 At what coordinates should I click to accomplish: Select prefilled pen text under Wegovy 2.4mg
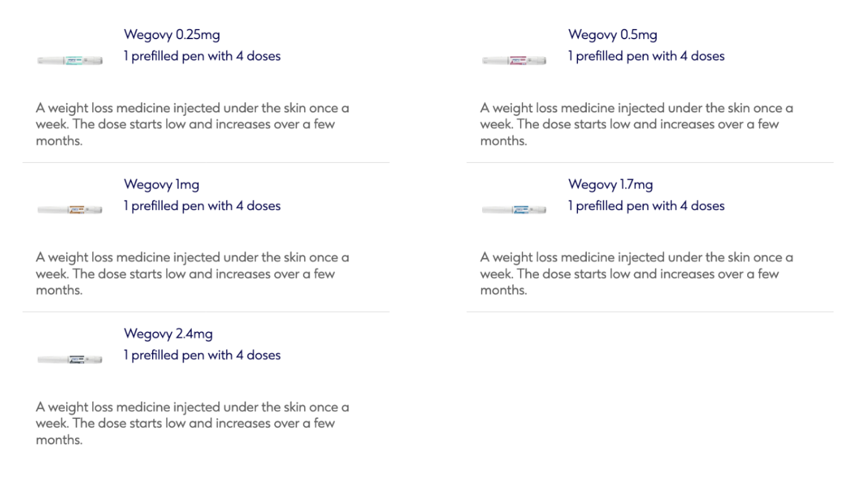coord(202,355)
